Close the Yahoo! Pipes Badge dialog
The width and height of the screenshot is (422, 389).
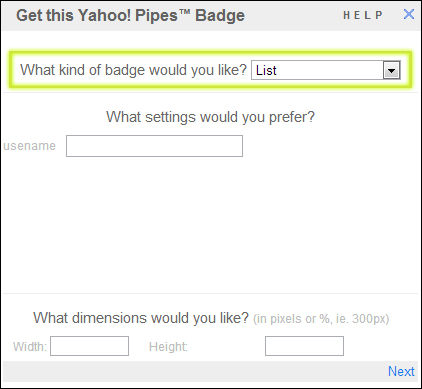click(x=409, y=14)
